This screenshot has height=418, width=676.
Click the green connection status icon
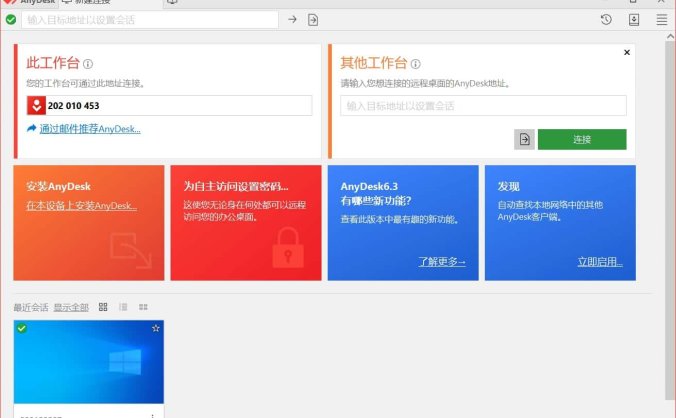11,19
